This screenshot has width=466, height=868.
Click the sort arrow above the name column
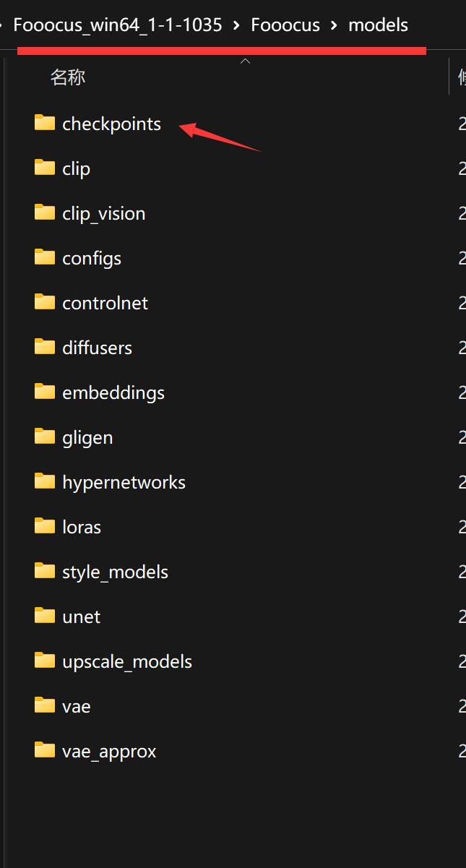(245, 61)
